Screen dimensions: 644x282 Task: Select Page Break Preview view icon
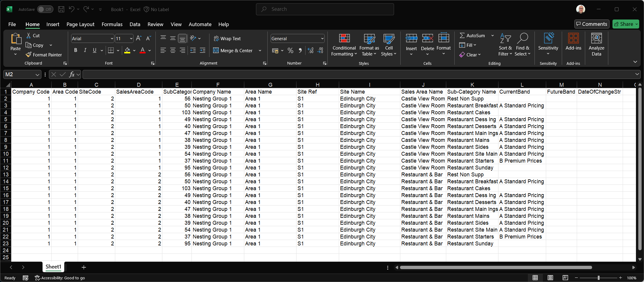pos(565,277)
